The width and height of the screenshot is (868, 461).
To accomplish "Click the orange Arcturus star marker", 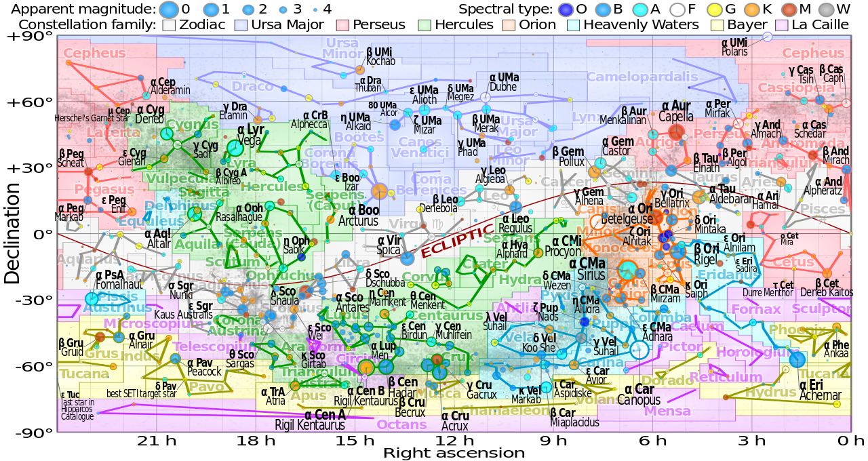I will click(x=379, y=191).
